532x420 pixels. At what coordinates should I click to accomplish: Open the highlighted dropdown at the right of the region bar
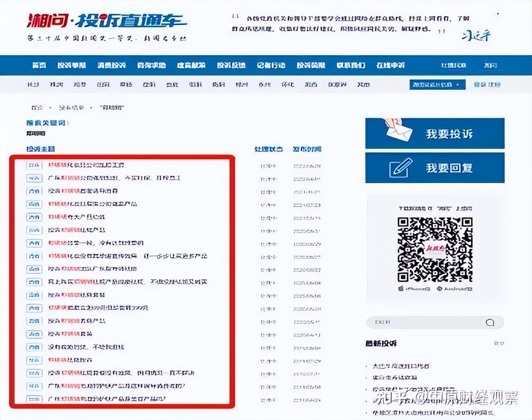[438, 84]
